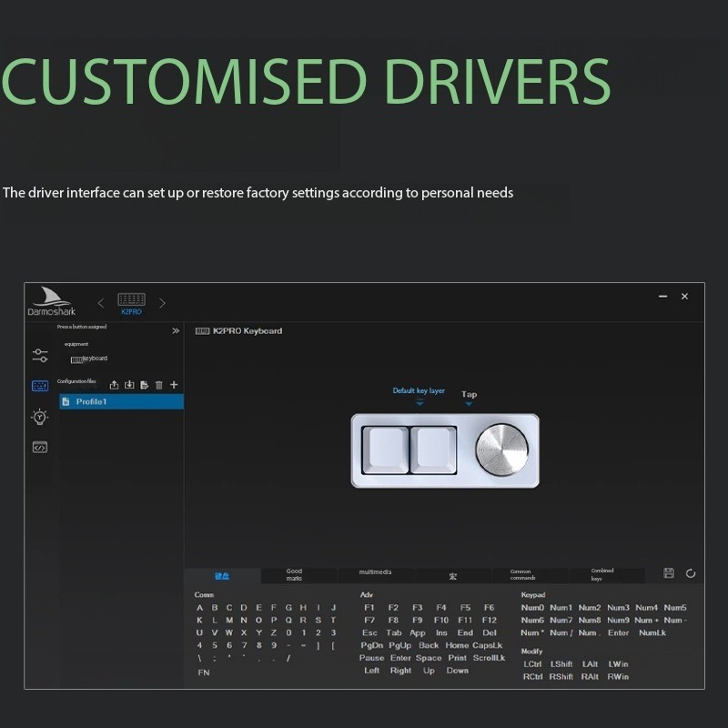Open the macro code editor sidebar icon
This screenshot has height=728, width=728.
click(39, 447)
